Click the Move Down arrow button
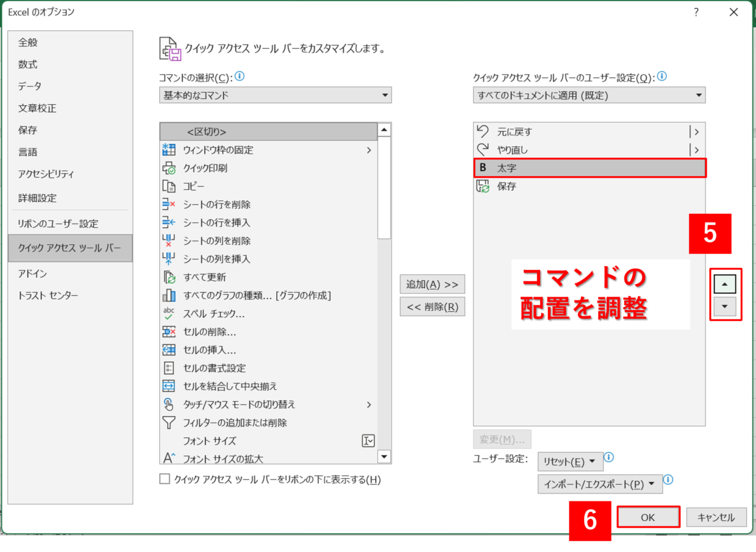The width and height of the screenshot is (756, 552). (x=724, y=307)
